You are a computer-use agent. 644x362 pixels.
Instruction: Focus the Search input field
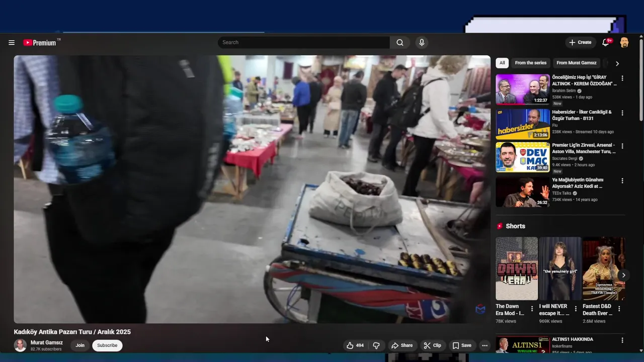304,43
